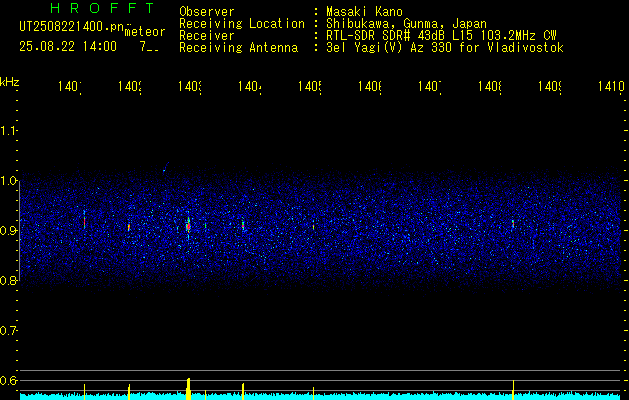
Task: Click the 'meteor' label under the file name
Action: pyautogui.click(x=145, y=32)
